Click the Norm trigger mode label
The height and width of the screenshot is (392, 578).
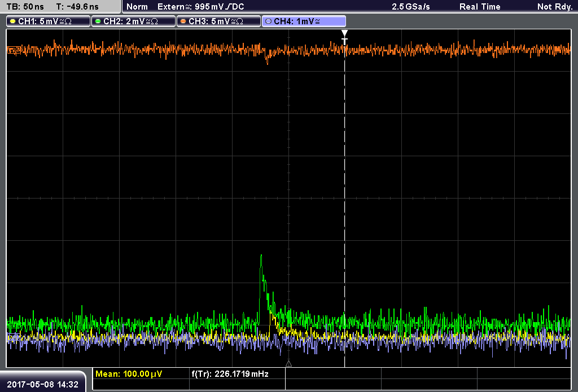coord(137,7)
